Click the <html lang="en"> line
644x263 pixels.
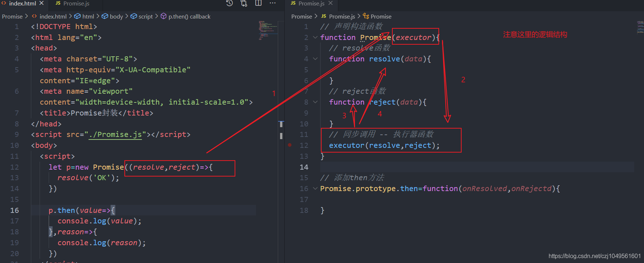[66, 37]
